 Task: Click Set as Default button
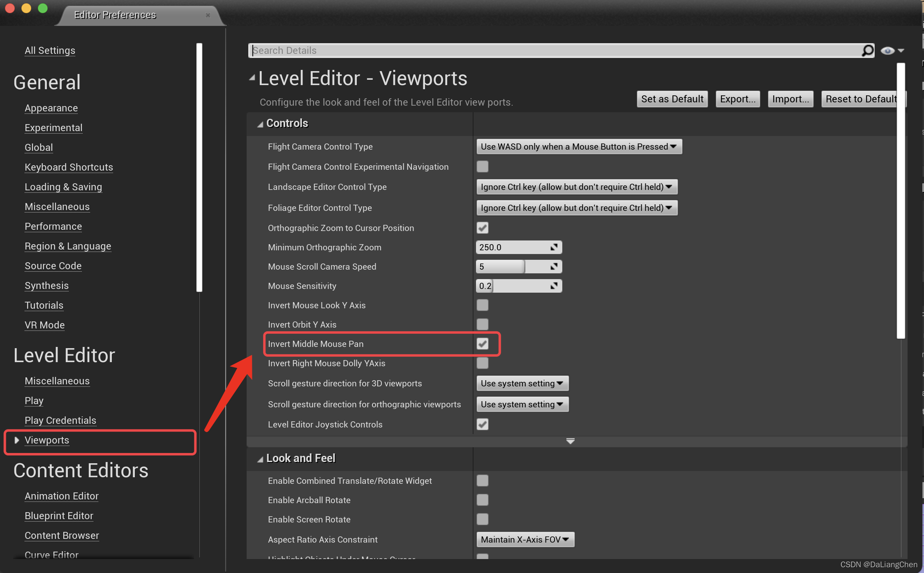[671, 99]
